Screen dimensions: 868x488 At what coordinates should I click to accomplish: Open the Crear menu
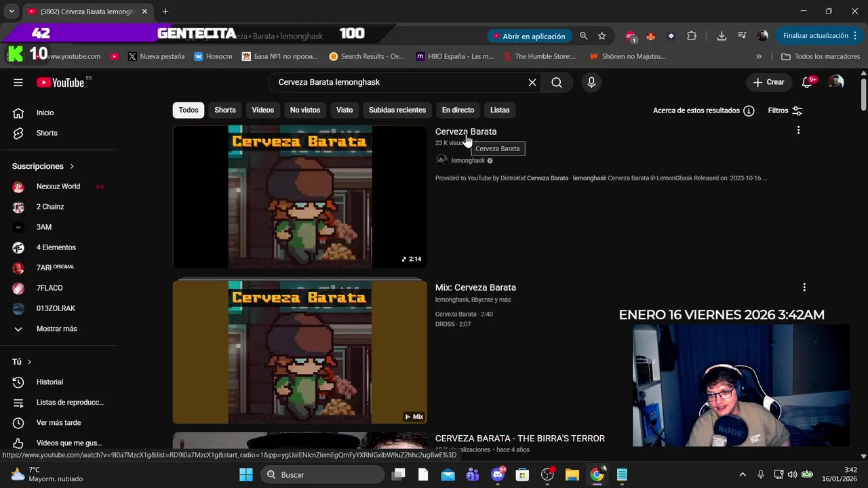[x=768, y=82]
